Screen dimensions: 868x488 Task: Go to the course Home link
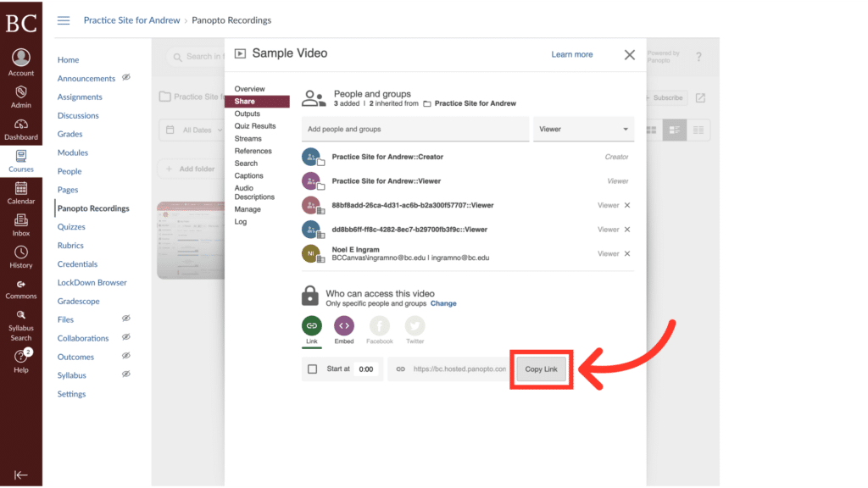pos(68,60)
